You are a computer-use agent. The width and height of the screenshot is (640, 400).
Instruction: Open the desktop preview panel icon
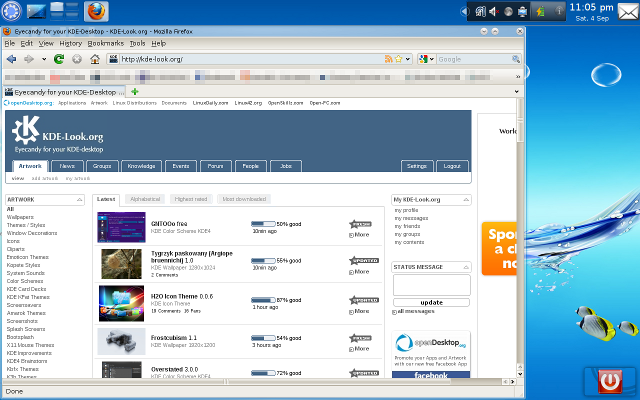36,11
